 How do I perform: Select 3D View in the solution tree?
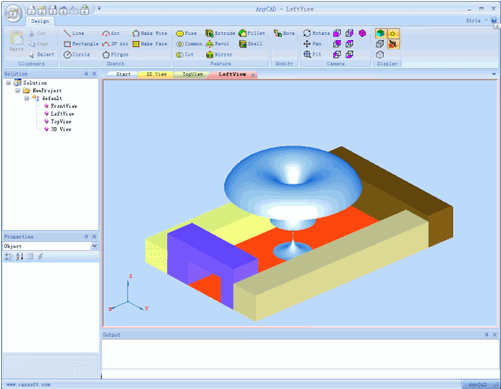coord(61,129)
